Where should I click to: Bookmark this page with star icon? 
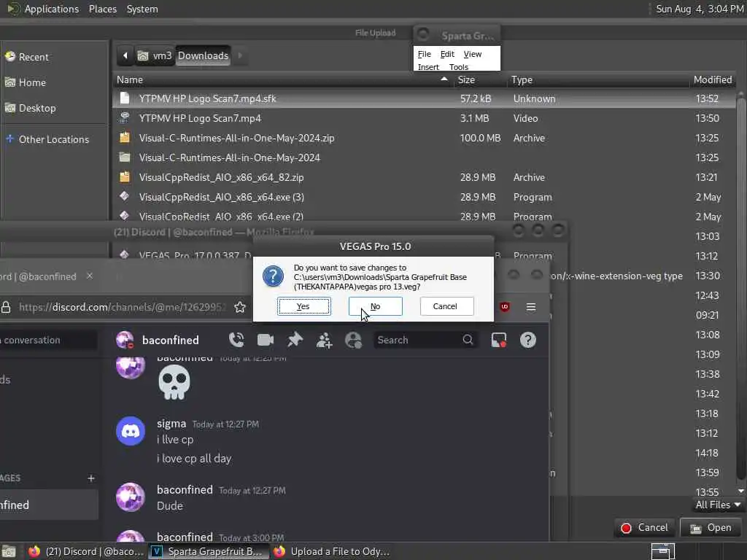click(x=239, y=307)
